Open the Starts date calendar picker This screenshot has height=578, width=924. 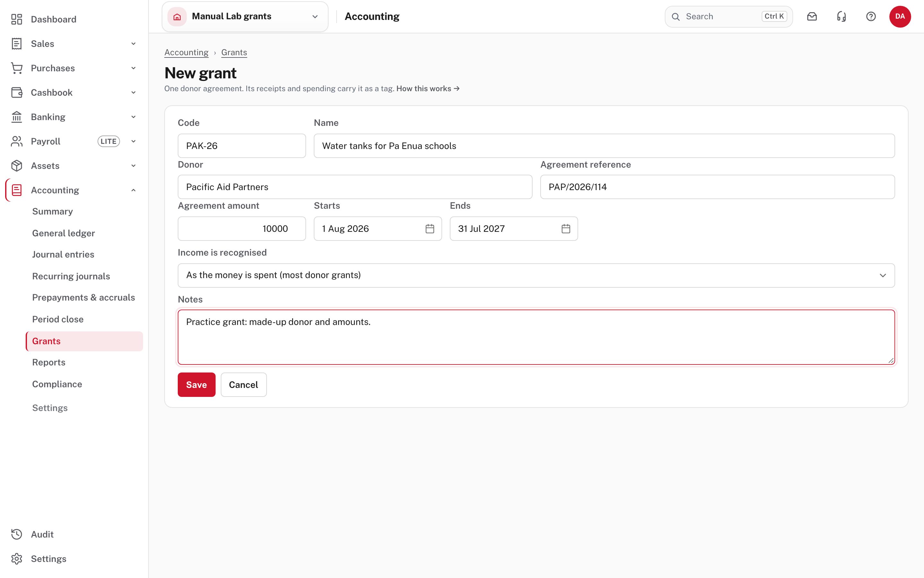(430, 229)
